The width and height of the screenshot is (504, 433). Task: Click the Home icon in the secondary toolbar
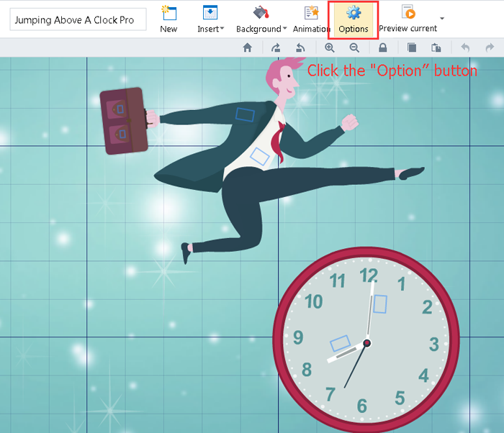[x=248, y=47]
